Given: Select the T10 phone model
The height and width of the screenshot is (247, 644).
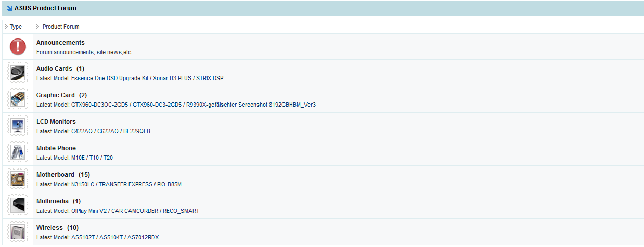Looking at the screenshot, I should pyautogui.click(x=95, y=158).
